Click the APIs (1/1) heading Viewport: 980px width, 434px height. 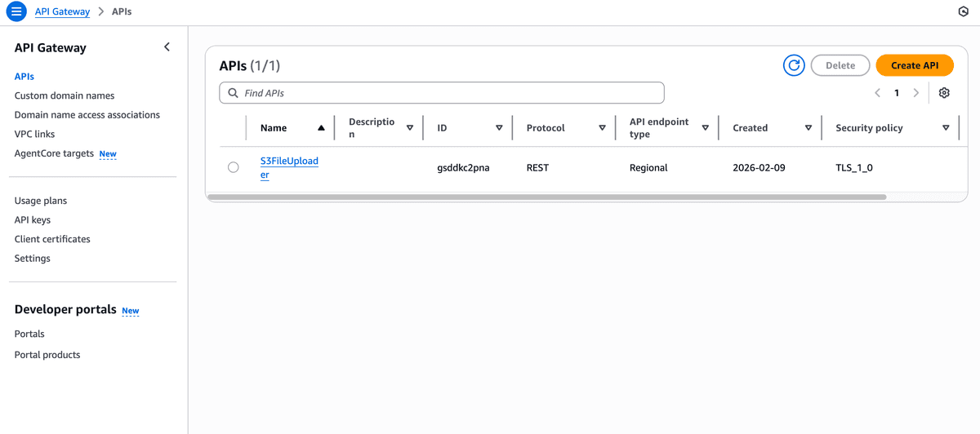(x=249, y=65)
